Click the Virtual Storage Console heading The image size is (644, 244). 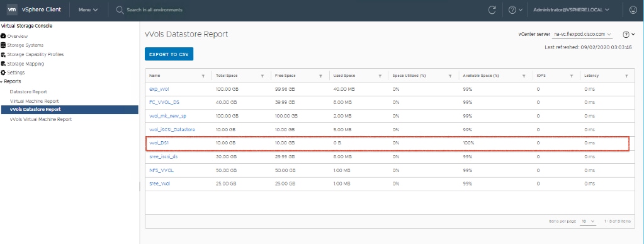click(26, 26)
